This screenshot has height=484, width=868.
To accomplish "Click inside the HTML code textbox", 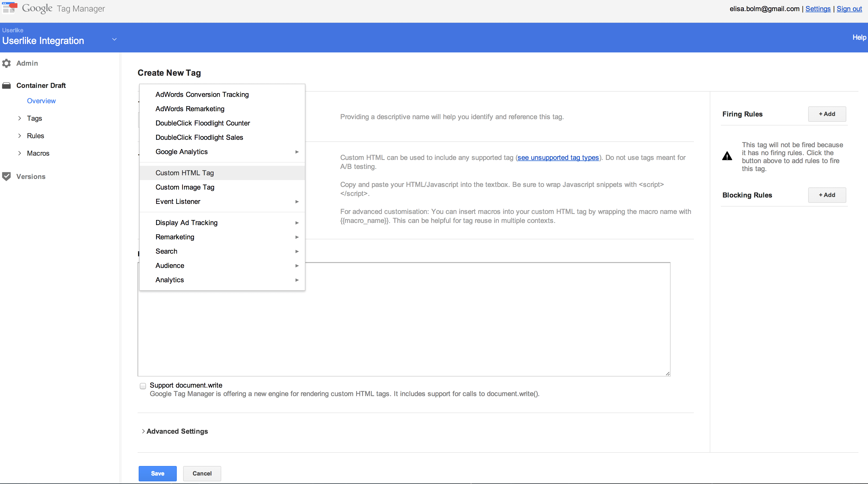I will coord(404,319).
